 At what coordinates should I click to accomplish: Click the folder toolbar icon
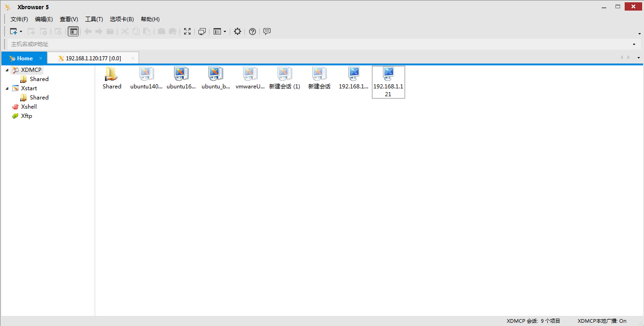click(110, 31)
